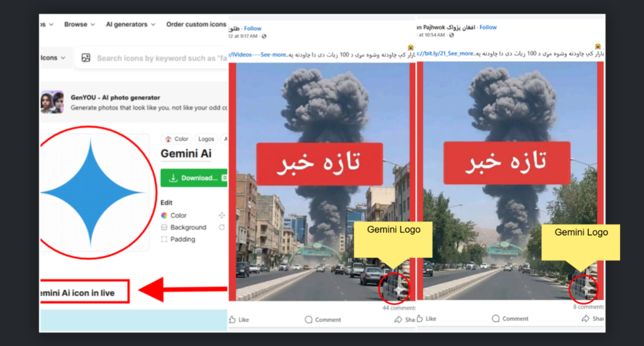Open Order custom icons menu item

(196, 25)
